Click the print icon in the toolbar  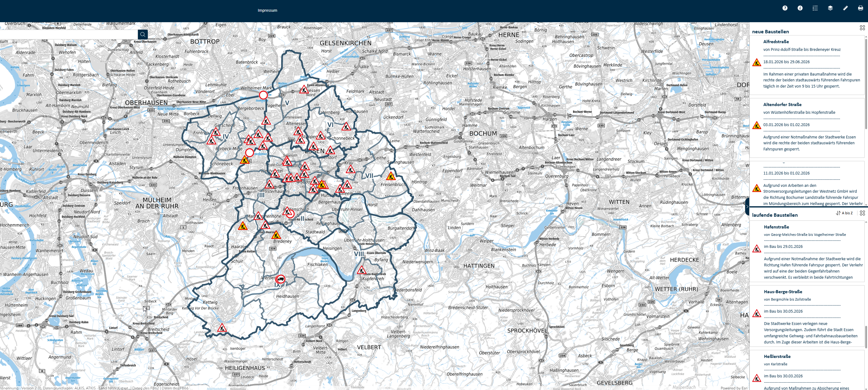pos(860,8)
